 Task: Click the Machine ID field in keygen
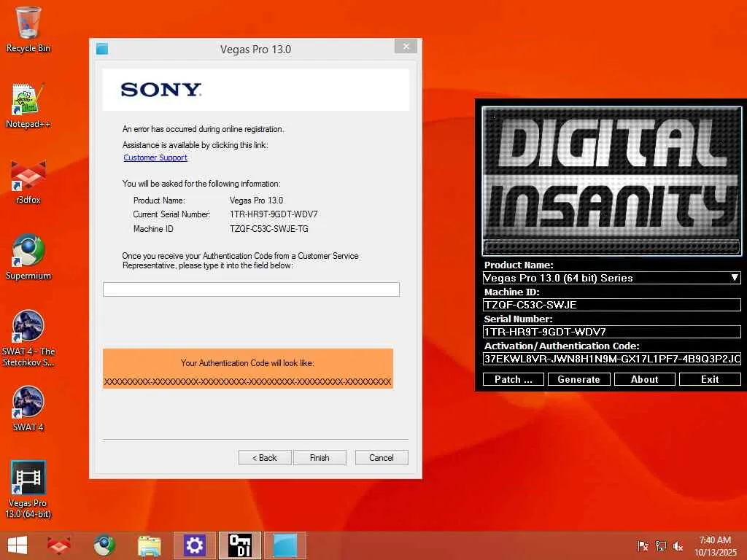click(612, 305)
